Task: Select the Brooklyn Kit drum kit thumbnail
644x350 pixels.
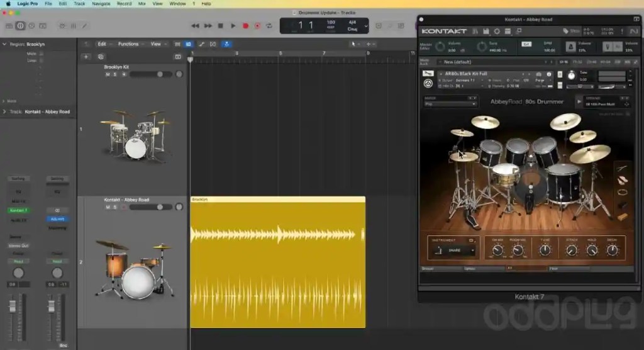Action: click(136, 135)
